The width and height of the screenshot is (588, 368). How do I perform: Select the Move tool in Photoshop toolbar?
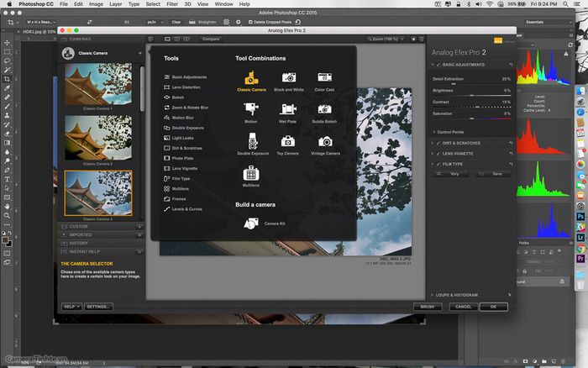coord(7,43)
